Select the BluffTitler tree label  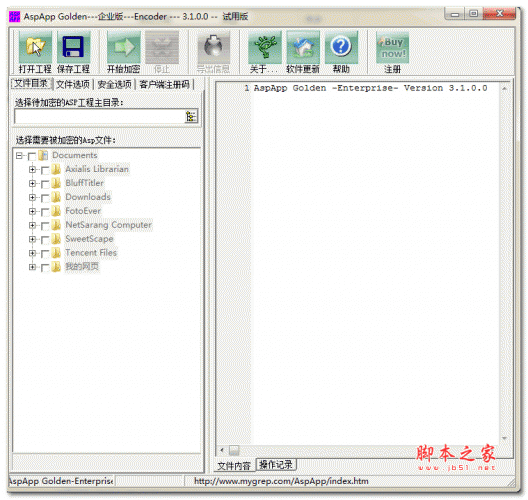pyautogui.click(x=85, y=183)
